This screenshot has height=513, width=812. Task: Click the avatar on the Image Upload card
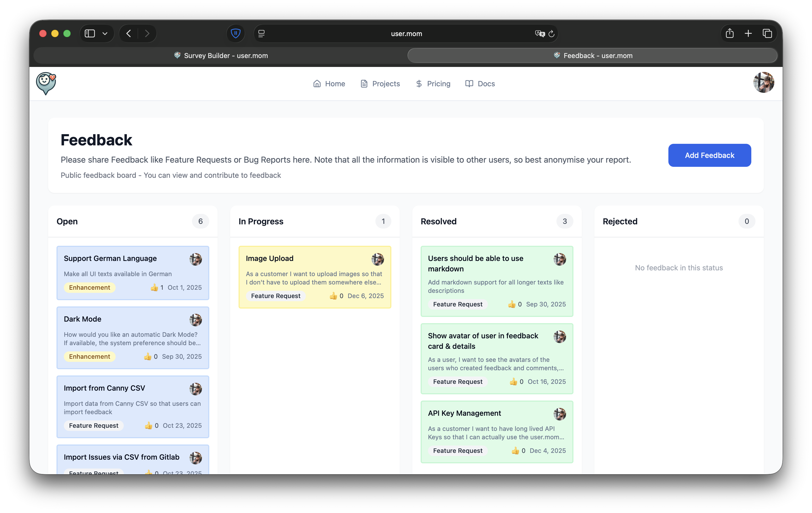(378, 260)
